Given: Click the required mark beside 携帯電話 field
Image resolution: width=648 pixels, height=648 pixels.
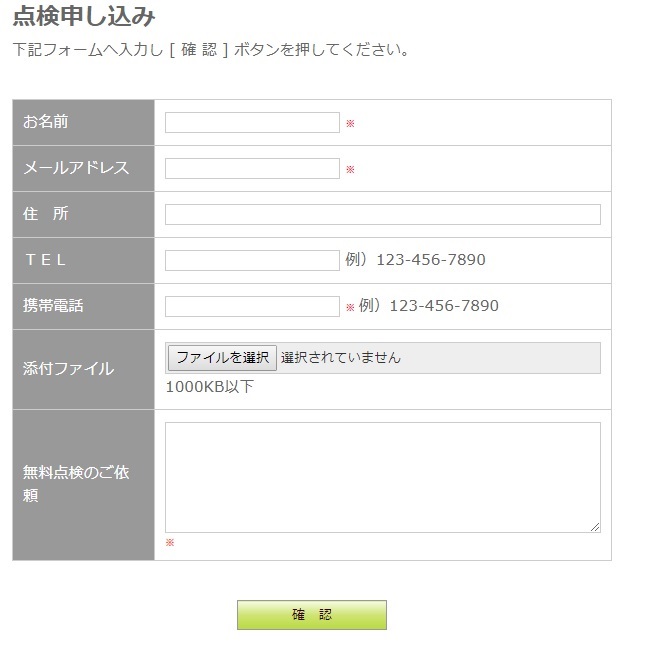Looking at the screenshot, I should [x=350, y=308].
